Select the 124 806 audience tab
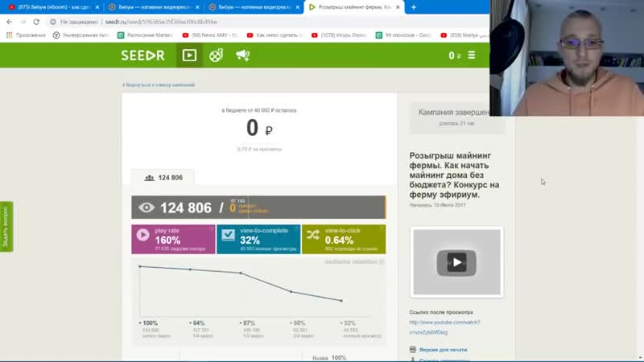The width and height of the screenshot is (644, 362). click(x=163, y=178)
